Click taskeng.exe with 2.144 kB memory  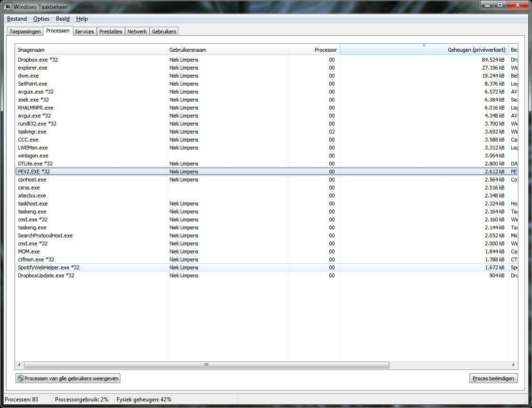pyautogui.click(x=267, y=228)
